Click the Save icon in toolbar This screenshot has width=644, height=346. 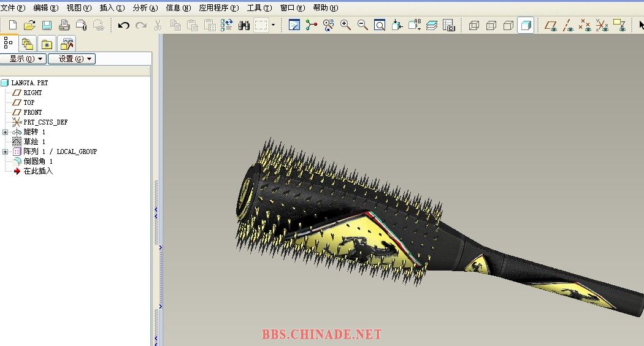pyautogui.click(x=47, y=25)
